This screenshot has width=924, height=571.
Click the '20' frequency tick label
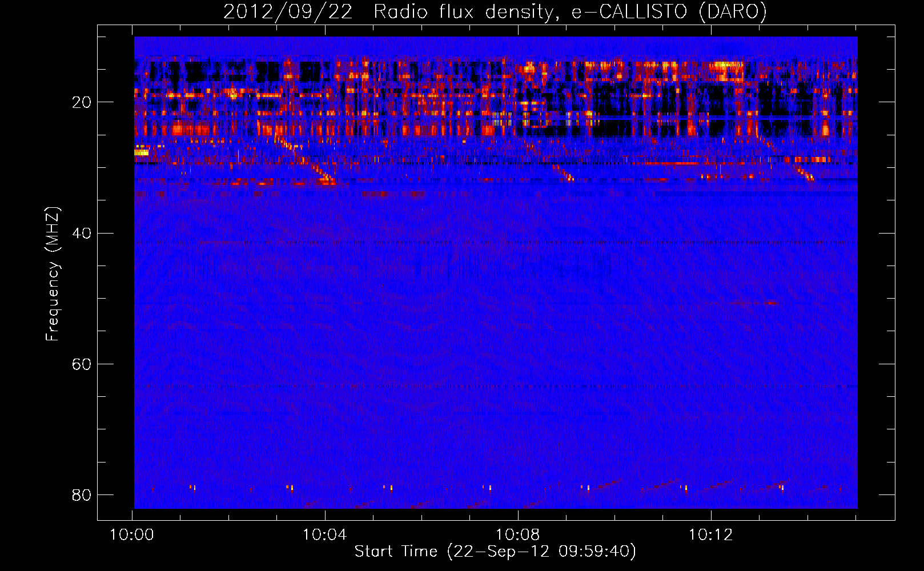pos(82,102)
